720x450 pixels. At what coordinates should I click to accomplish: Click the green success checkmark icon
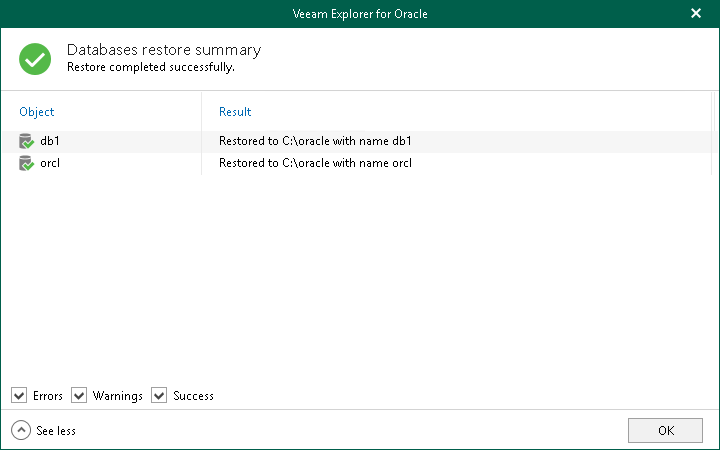(x=35, y=59)
